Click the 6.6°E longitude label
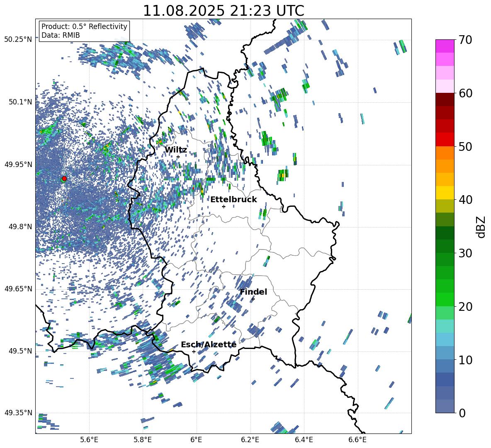491x448 pixels. [x=357, y=440]
